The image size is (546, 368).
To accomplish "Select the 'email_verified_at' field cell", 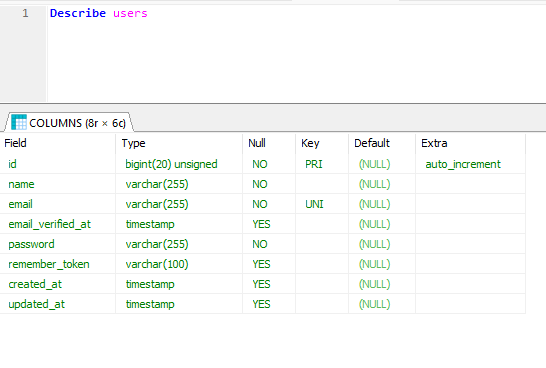I will [58, 224].
